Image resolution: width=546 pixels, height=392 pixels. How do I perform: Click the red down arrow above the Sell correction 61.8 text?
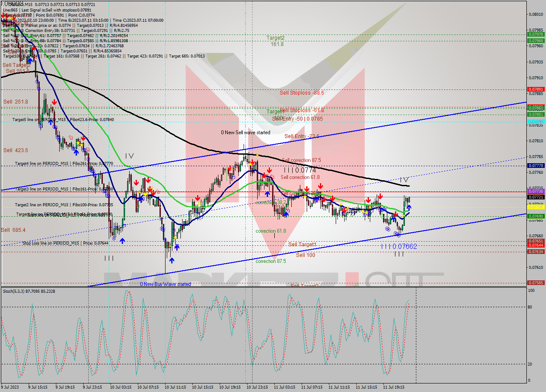point(269,170)
